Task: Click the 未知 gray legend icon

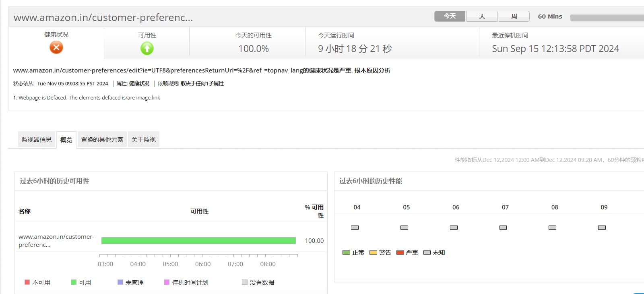Action: click(427, 253)
